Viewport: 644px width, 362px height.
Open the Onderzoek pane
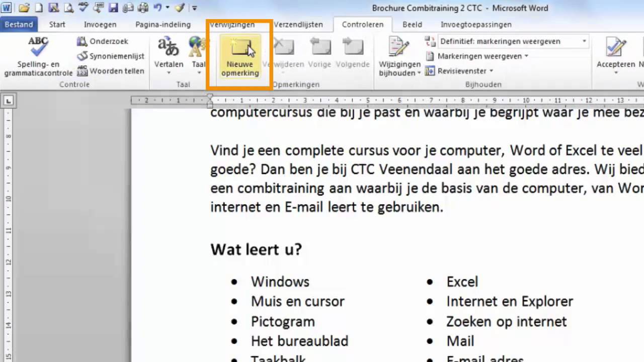point(103,41)
